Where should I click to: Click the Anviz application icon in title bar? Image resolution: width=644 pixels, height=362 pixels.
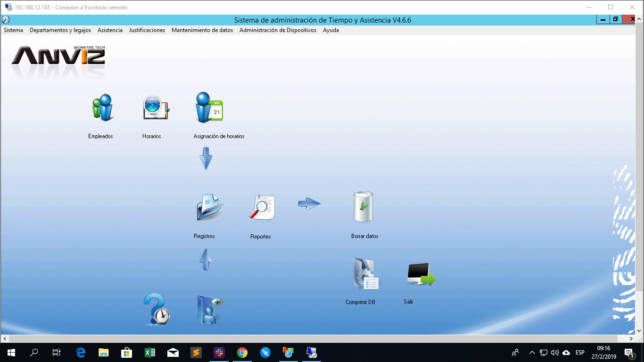6,20
